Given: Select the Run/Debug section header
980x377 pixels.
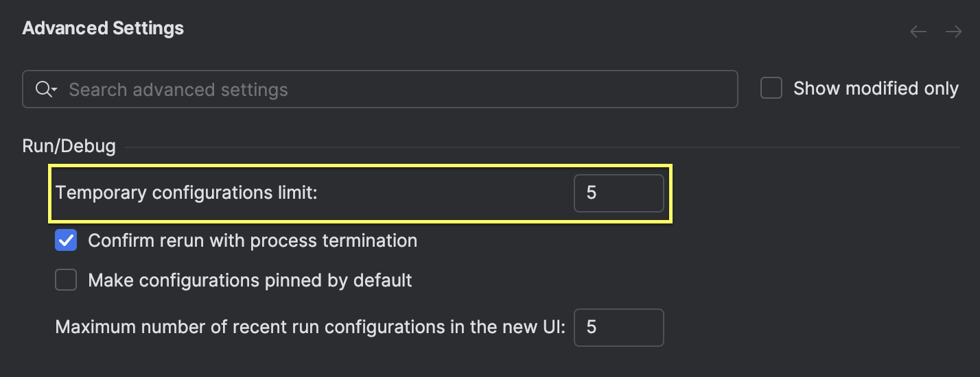Looking at the screenshot, I should 69,146.
